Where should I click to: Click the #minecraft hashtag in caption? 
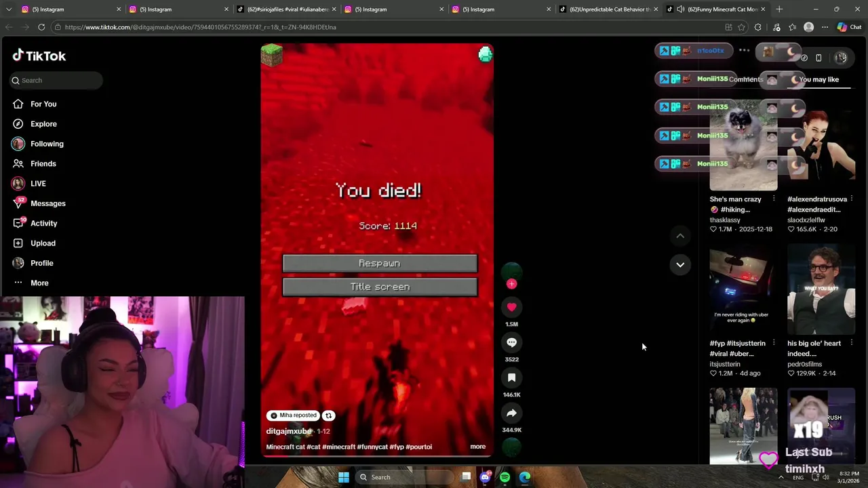coord(338,447)
